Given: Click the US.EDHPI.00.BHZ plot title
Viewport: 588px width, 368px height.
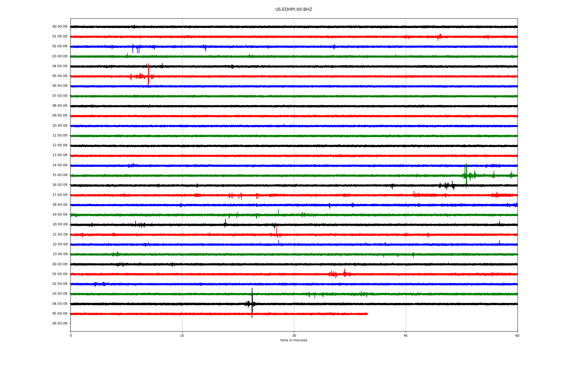Looking at the screenshot, I should (x=293, y=10).
